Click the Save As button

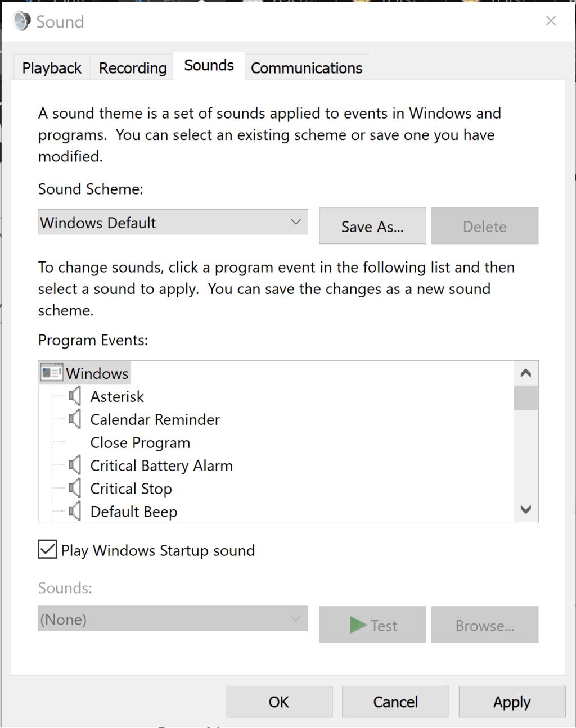(x=372, y=226)
